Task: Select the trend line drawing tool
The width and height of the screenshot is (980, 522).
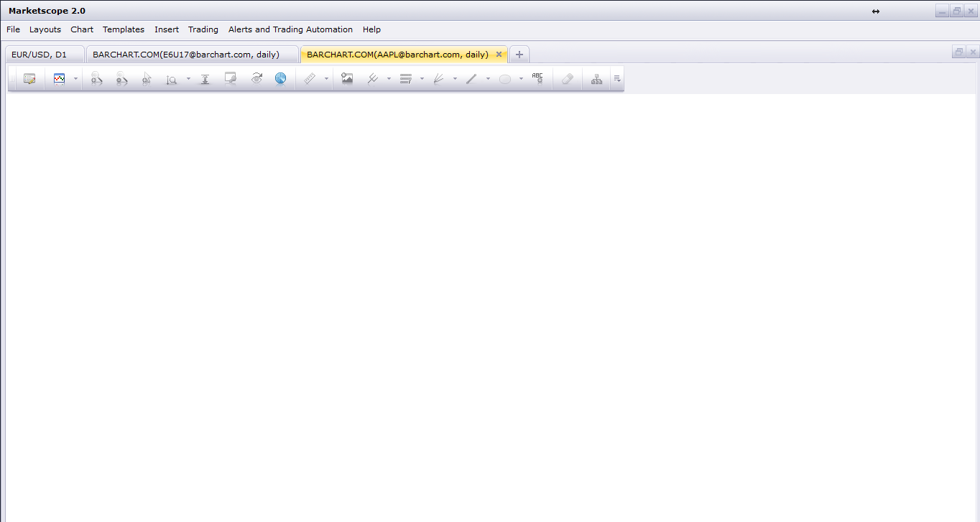Action: point(472,79)
